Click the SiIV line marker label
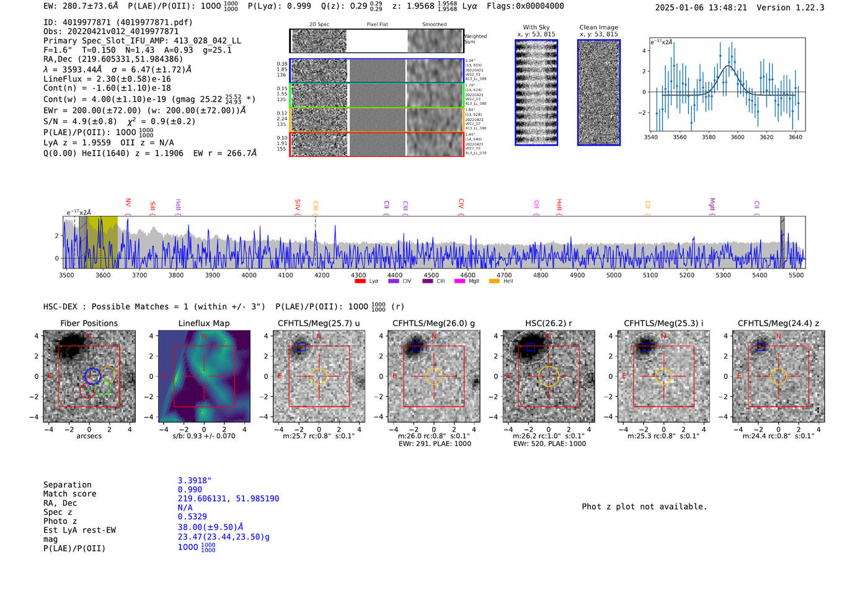868x591 pixels. (298, 205)
